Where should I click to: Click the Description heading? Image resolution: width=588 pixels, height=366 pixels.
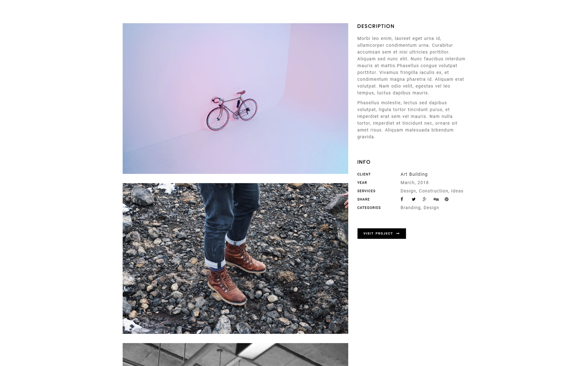376,26
